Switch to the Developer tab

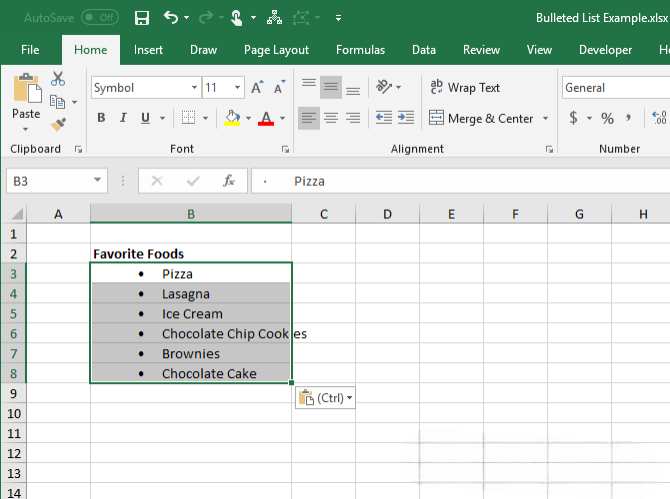(x=605, y=50)
